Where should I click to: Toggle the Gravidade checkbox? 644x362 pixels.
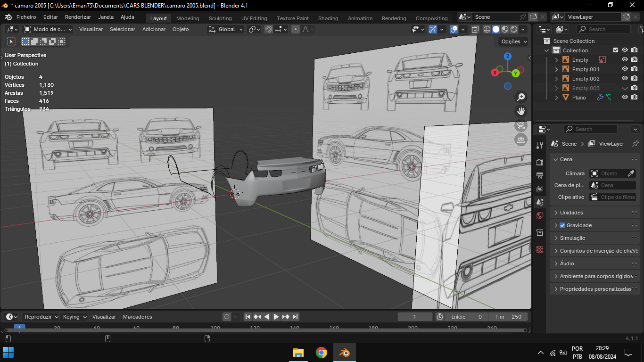coord(562,225)
